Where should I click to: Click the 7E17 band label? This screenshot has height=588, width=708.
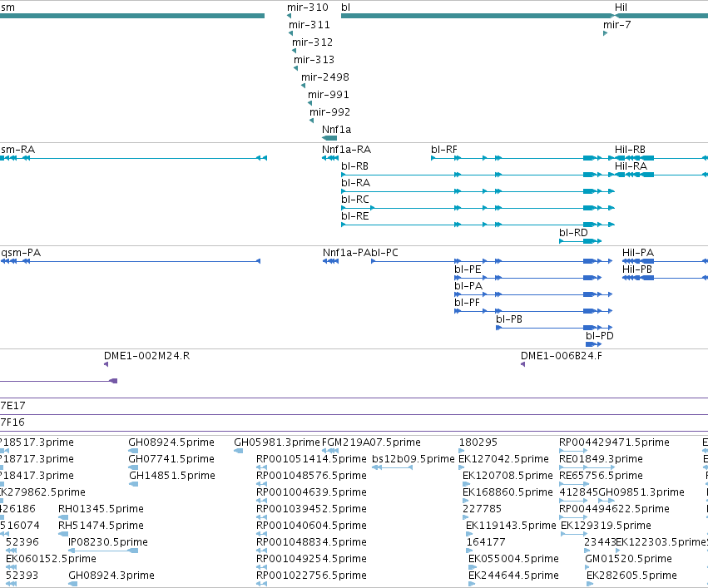point(12,406)
